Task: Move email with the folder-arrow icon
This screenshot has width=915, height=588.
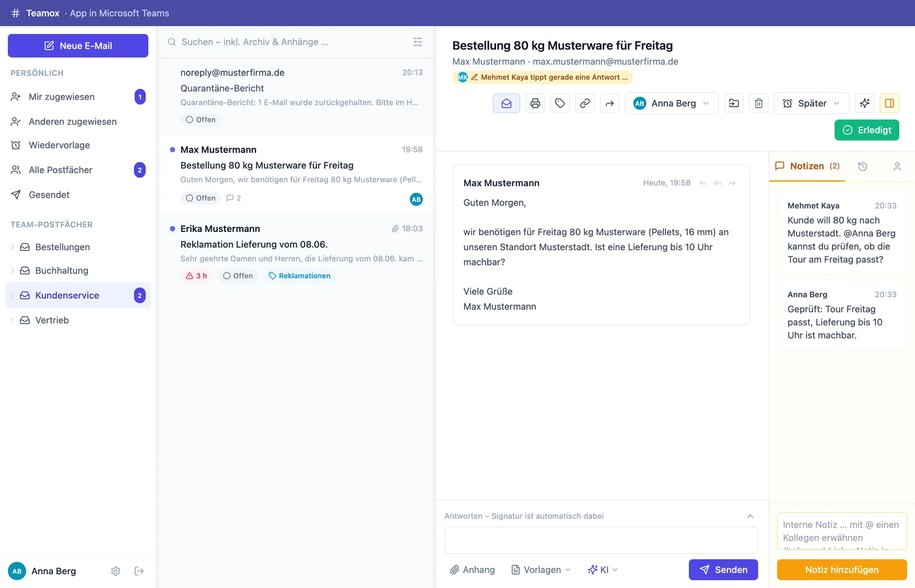Action: pos(734,103)
